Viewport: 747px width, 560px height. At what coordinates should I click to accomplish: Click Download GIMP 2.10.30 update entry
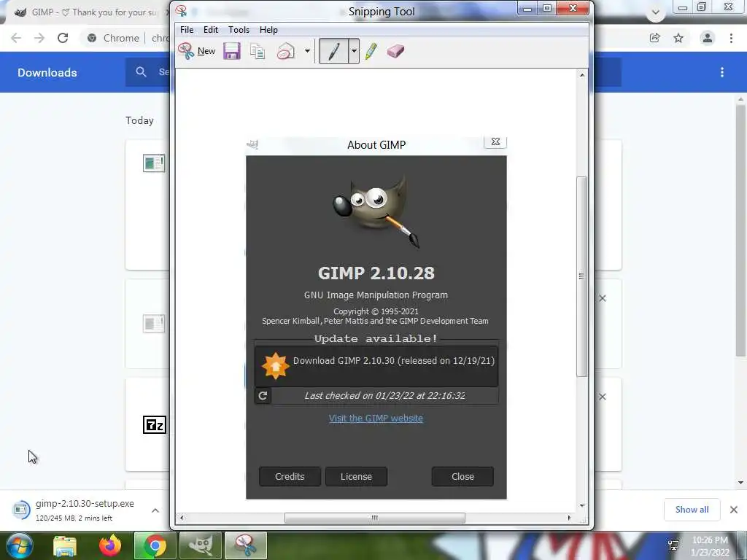pos(376,366)
